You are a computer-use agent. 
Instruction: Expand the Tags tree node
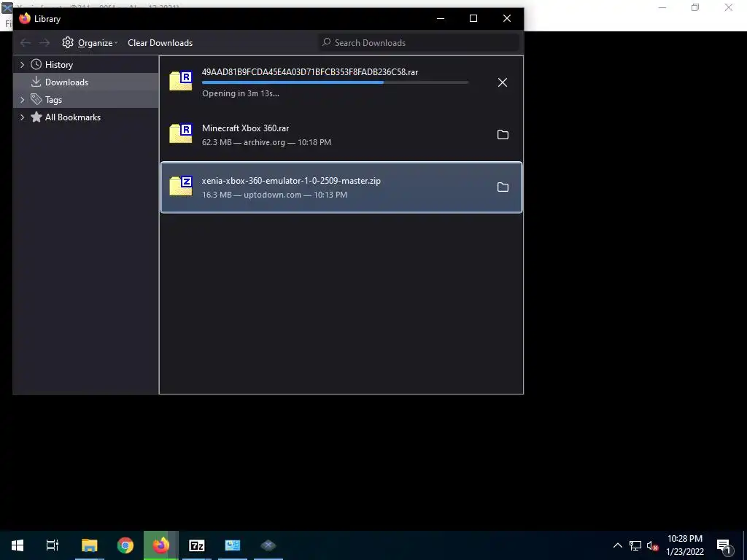pos(22,99)
